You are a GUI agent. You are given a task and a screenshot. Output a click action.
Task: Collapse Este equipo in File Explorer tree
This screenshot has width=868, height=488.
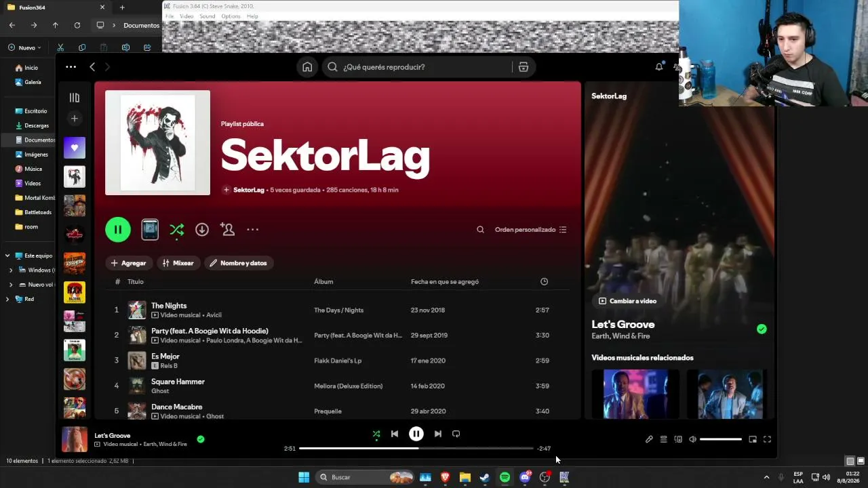pyautogui.click(x=7, y=256)
